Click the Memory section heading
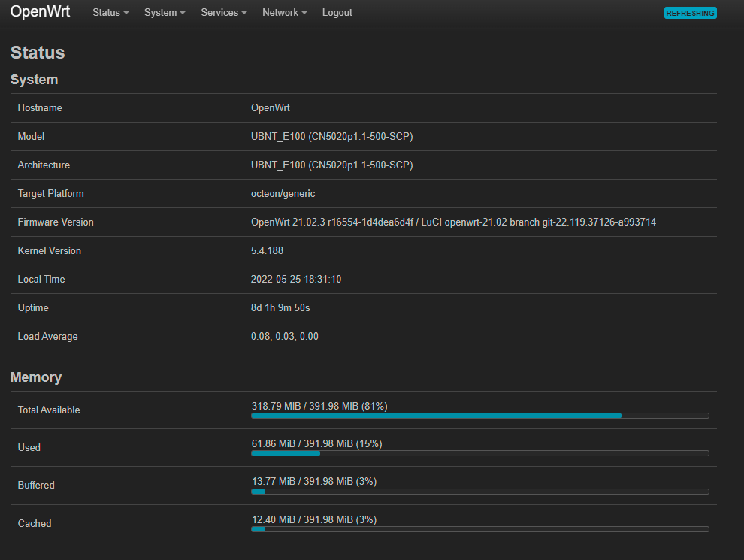 pyautogui.click(x=36, y=377)
